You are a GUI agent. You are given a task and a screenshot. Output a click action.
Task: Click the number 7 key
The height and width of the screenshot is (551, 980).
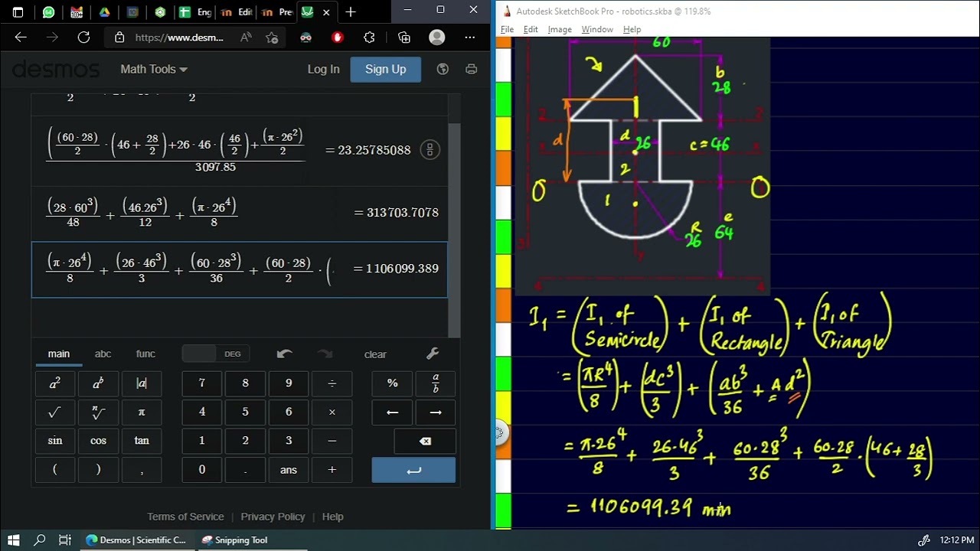point(202,383)
